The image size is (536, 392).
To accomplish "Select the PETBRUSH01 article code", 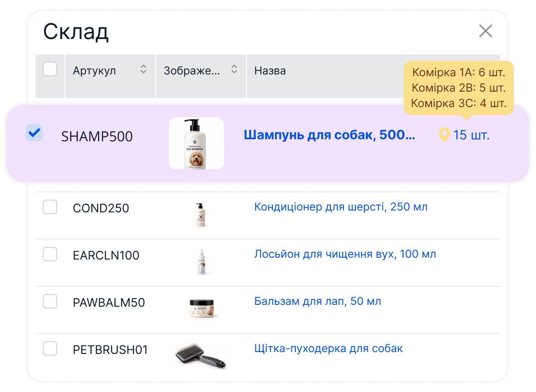I will coord(110,350).
